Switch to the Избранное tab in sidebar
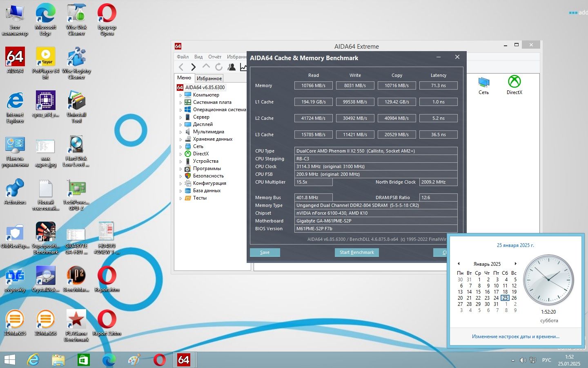Screen dimensions: 588x368 point(209,78)
